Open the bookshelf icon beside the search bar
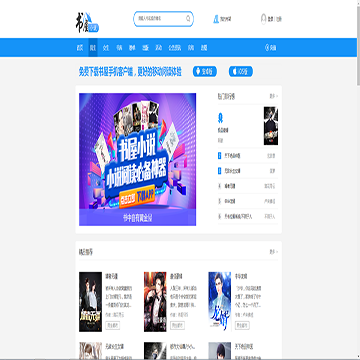 (216, 19)
